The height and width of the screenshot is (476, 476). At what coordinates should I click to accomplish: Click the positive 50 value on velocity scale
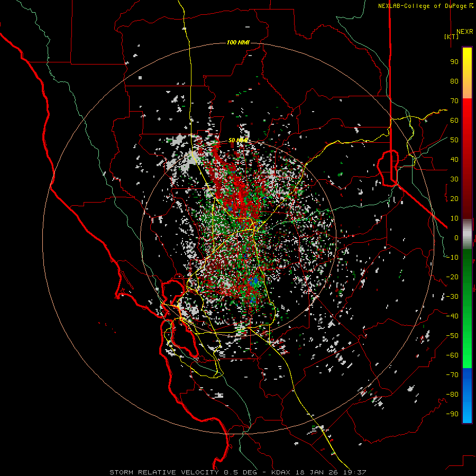(454, 140)
